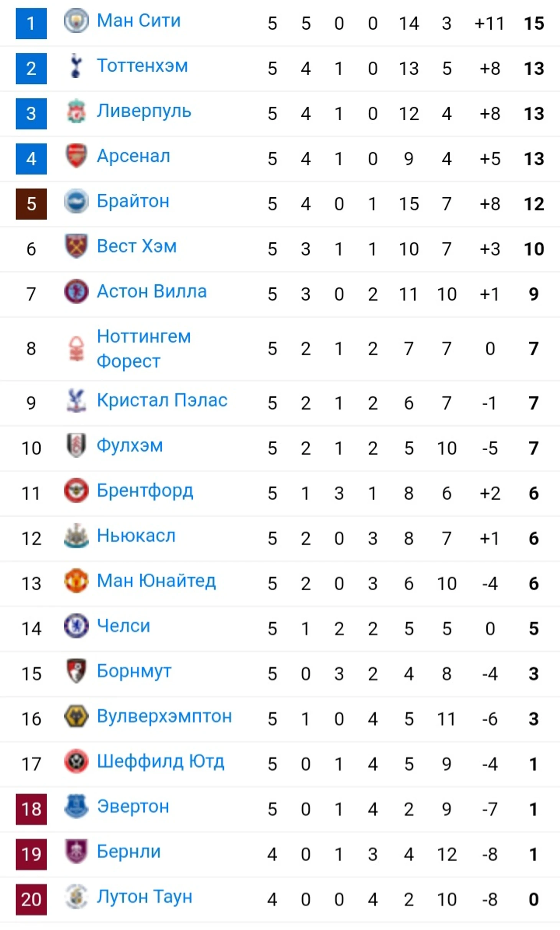The image size is (560, 930).
Task: Open the Ньюкасл team page
Action: coord(136,535)
